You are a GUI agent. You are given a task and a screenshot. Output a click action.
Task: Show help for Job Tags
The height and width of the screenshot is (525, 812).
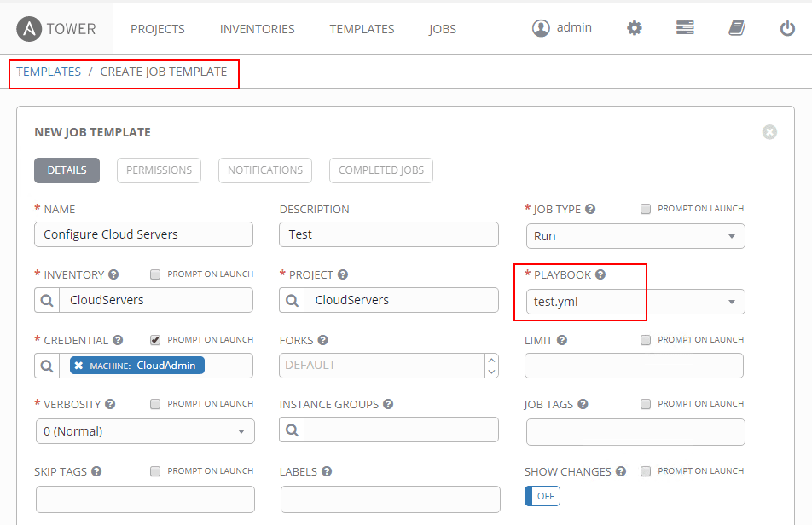click(x=583, y=404)
